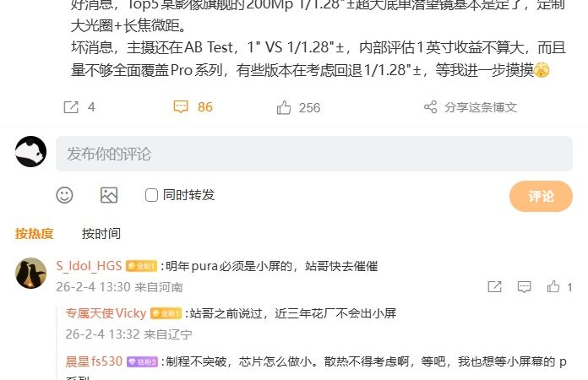The width and height of the screenshot is (588, 380).
Task: Repost S_Idol_HGS's comment via the forward icon
Action: pyautogui.click(x=494, y=287)
